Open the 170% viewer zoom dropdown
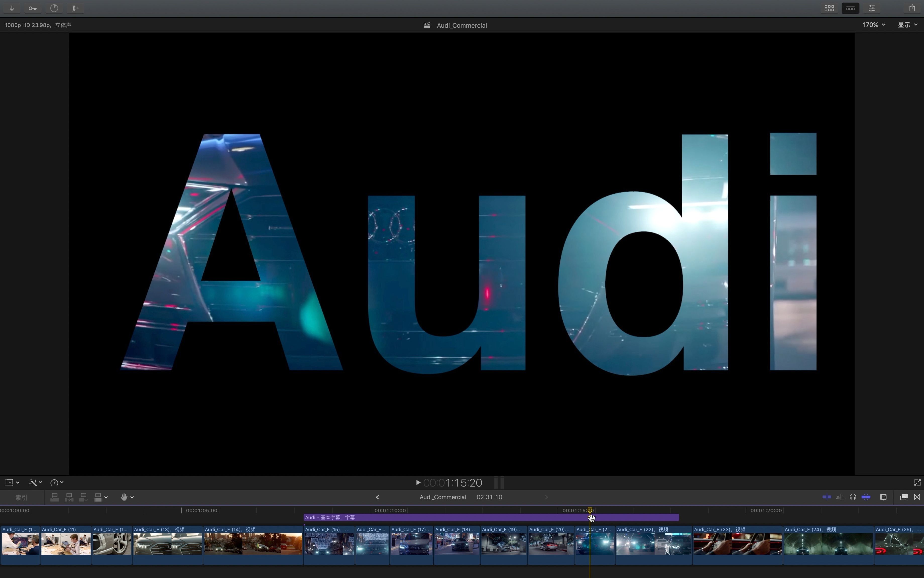 (x=874, y=25)
